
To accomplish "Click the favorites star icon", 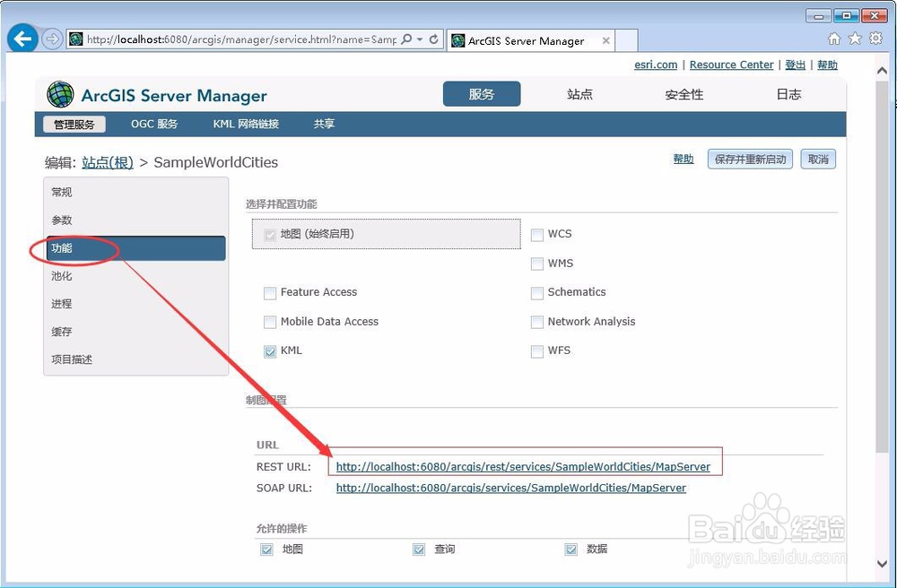I will [855, 39].
